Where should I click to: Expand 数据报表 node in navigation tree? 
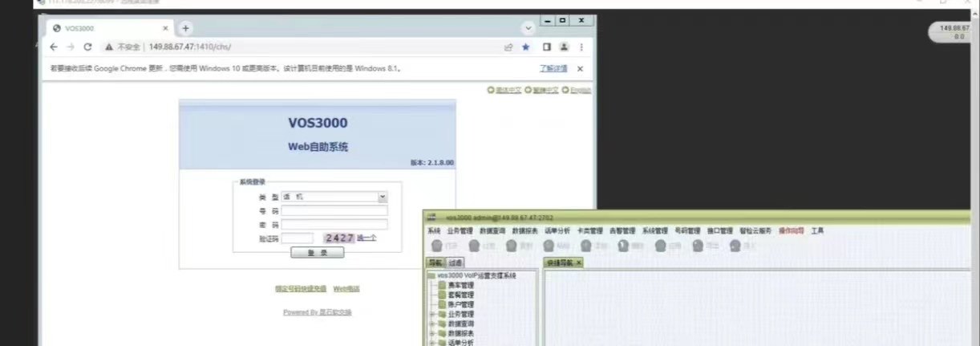431,333
